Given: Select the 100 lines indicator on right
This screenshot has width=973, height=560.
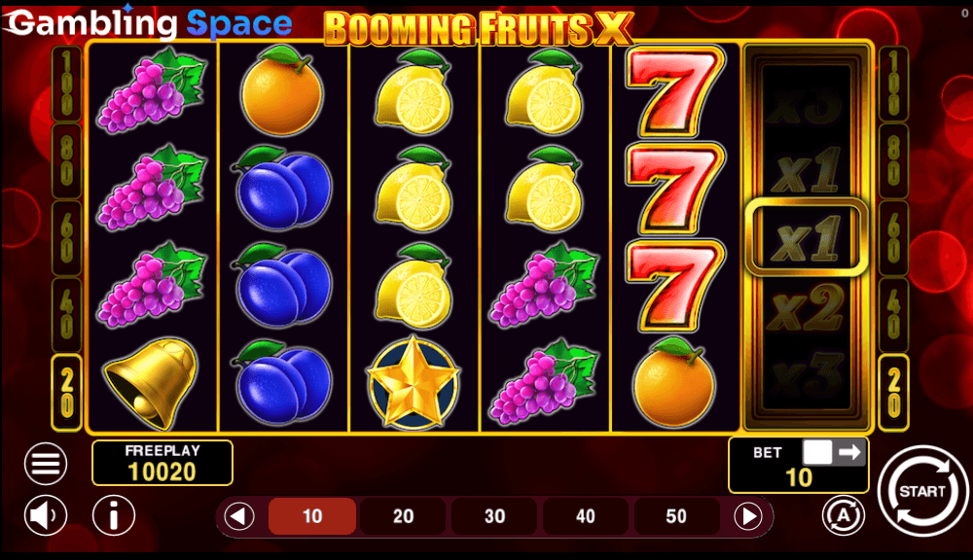Looking at the screenshot, I should [894, 83].
